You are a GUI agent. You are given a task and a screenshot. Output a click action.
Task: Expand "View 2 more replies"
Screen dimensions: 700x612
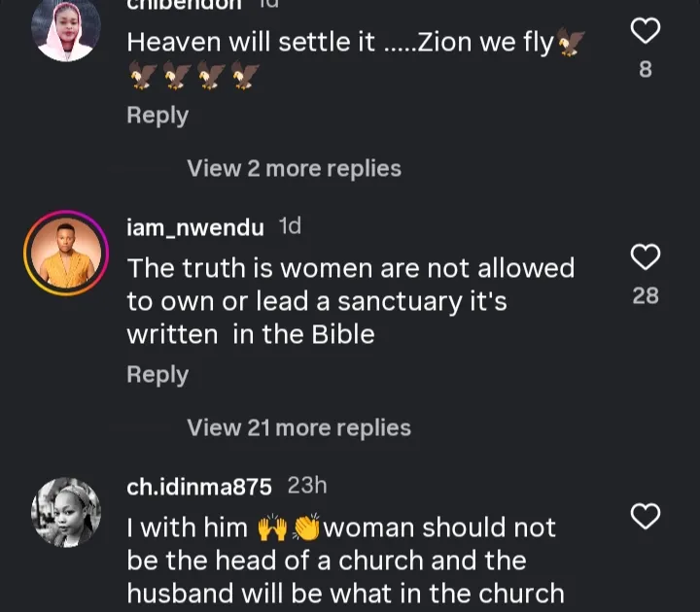point(294,168)
